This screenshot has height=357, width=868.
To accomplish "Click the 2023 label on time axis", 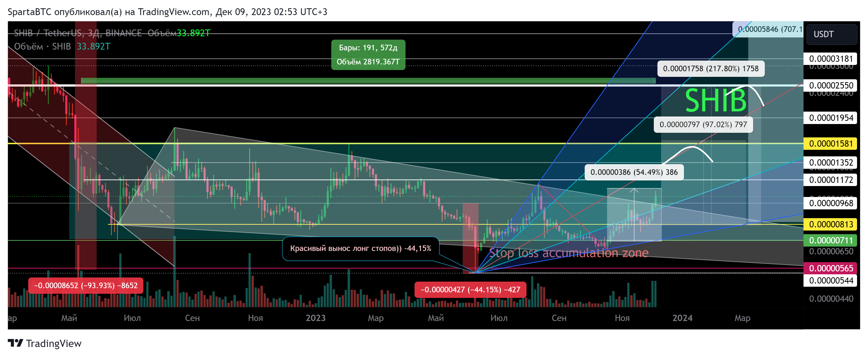I will pyautogui.click(x=315, y=318).
